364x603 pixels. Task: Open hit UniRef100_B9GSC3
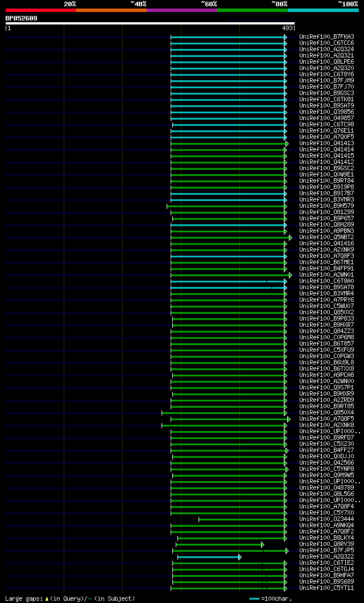pos(327,93)
